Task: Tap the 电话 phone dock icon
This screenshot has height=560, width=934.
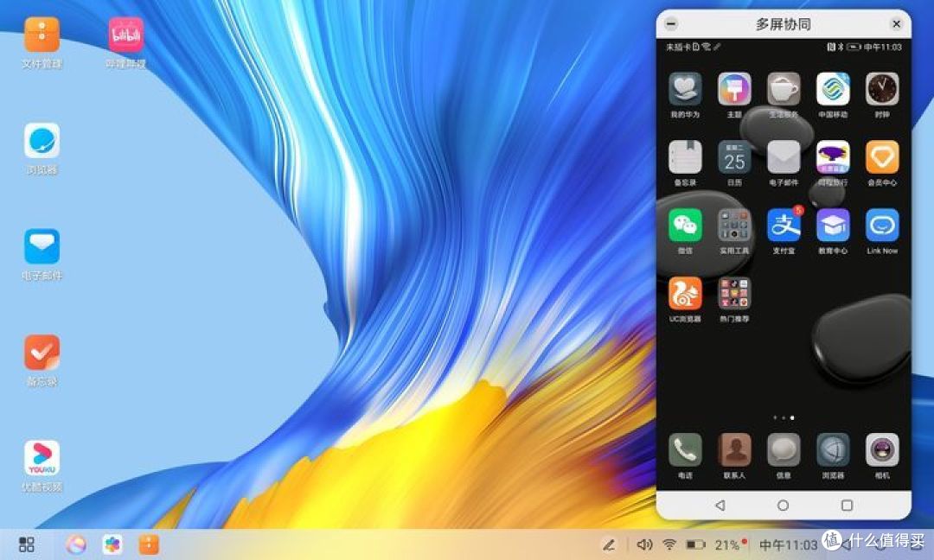Action: pos(685,450)
